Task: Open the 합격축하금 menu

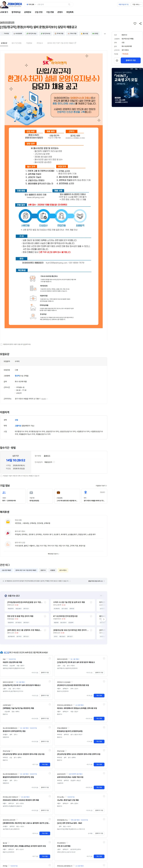Action: tap(16, 12)
